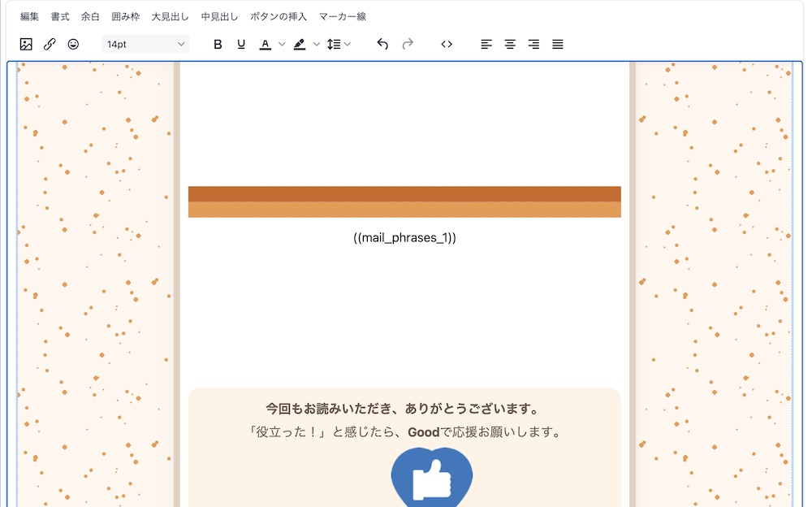Open the 囲み枠 menu
Image resolution: width=812 pixels, height=507 pixels.
(x=125, y=16)
